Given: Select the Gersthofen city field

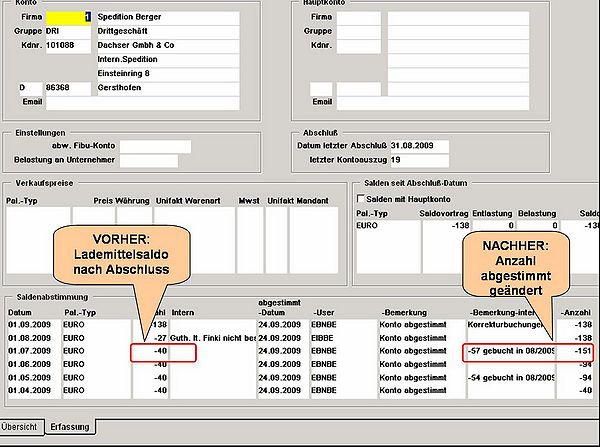Looking at the screenshot, I should (168, 88).
